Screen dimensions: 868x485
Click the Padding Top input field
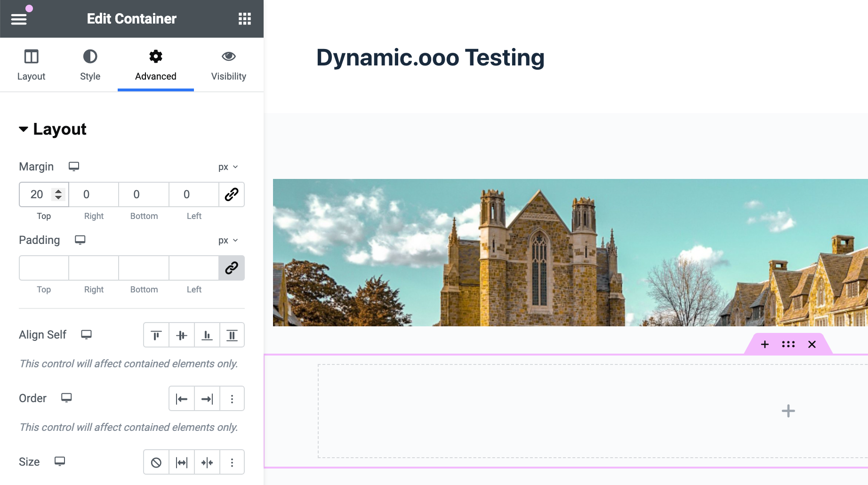pos(44,268)
